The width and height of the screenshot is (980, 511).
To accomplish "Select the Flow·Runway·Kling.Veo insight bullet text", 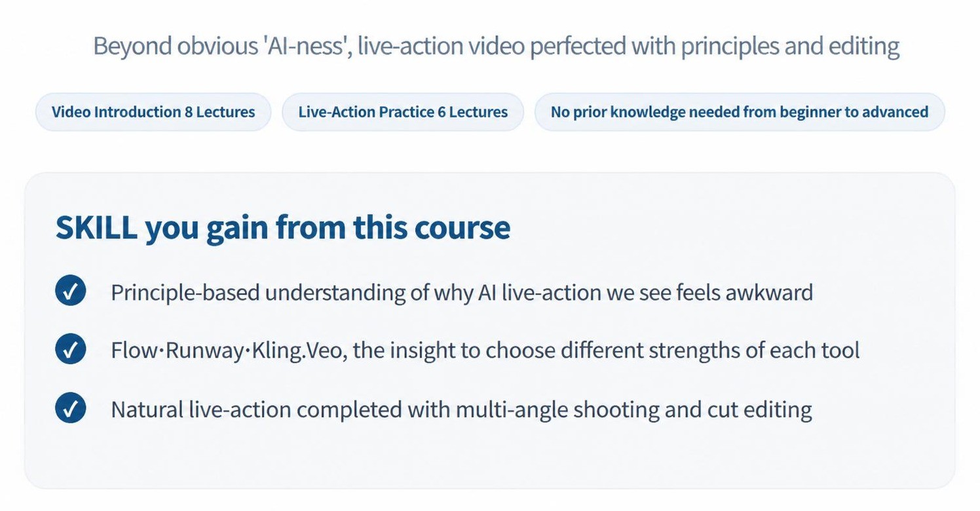I will [x=485, y=350].
